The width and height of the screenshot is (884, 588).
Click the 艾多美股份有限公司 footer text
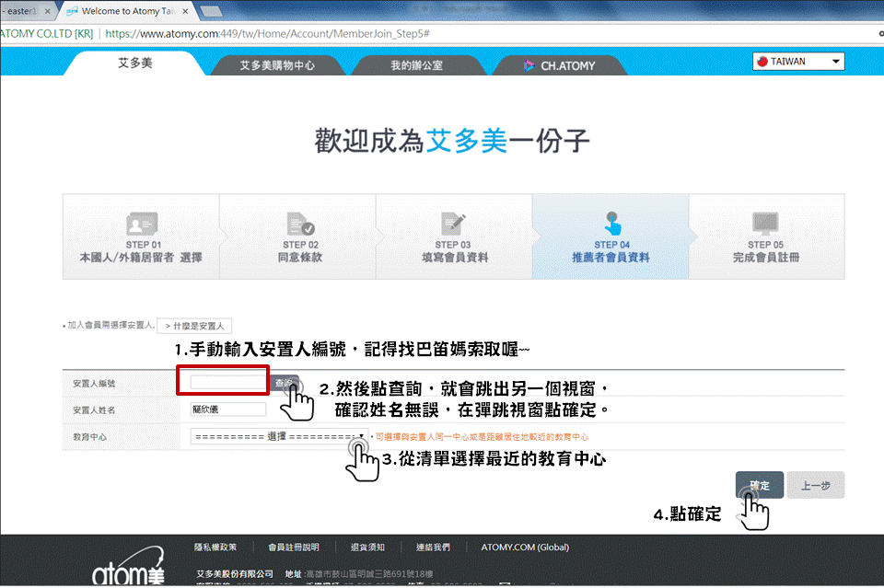tap(235, 574)
